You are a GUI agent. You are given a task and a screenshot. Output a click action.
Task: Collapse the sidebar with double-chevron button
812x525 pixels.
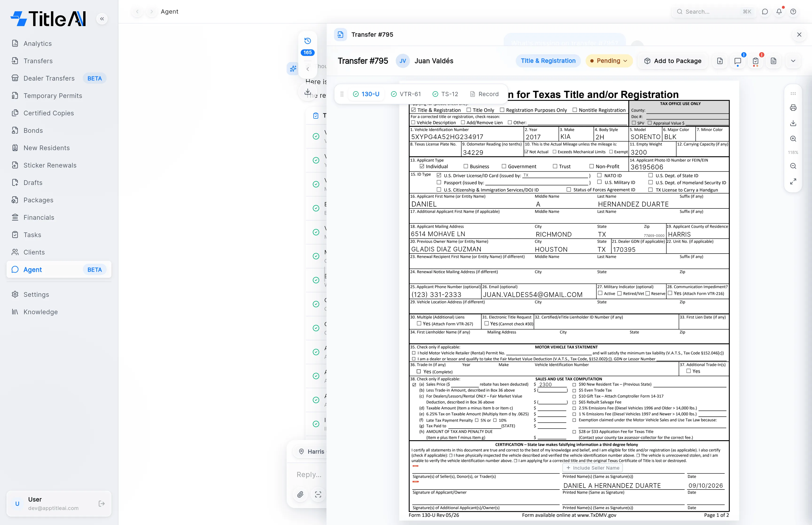click(x=102, y=19)
